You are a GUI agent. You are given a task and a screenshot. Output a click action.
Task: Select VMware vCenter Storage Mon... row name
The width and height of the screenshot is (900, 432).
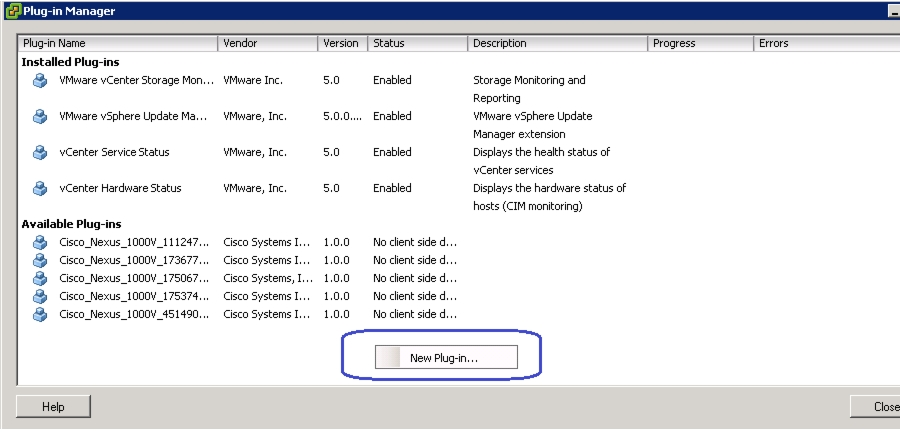(137, 80)
